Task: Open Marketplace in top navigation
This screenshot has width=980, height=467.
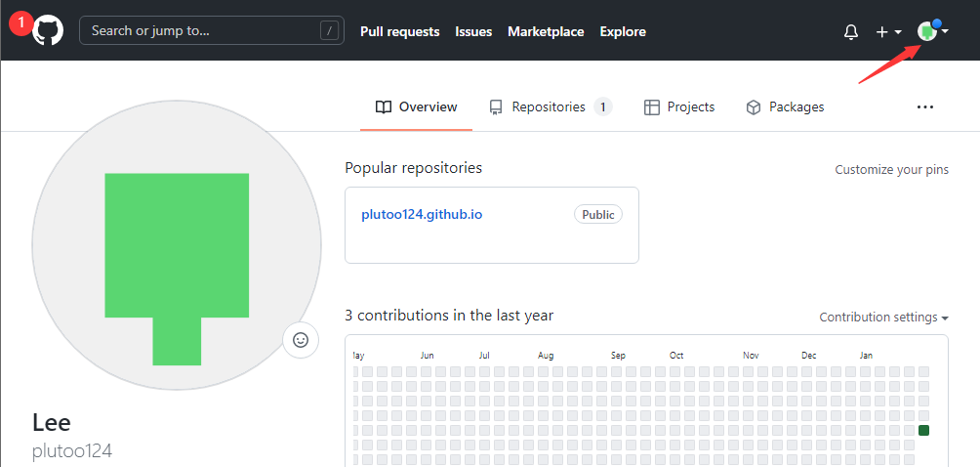Action: pos(546,31)
